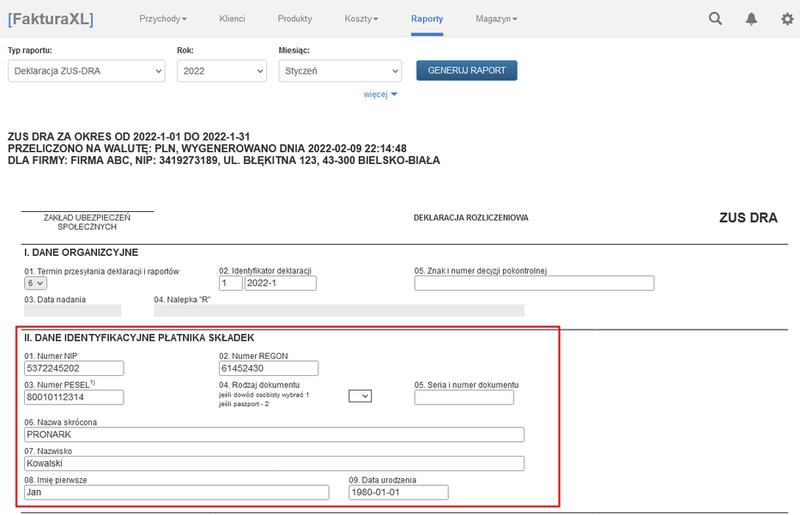This screenshot has width=800, height=515.
Task: Click the I. DANE ORGANIZCYJNE heading
Action: pyautogui.click(x=81, y=253)
